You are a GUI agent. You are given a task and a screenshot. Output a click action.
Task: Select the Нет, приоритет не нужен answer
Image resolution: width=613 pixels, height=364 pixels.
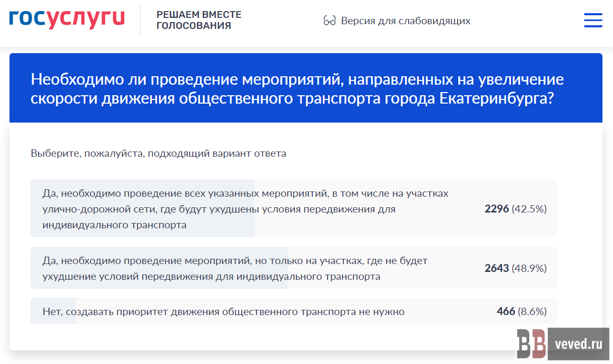[223, 311]
